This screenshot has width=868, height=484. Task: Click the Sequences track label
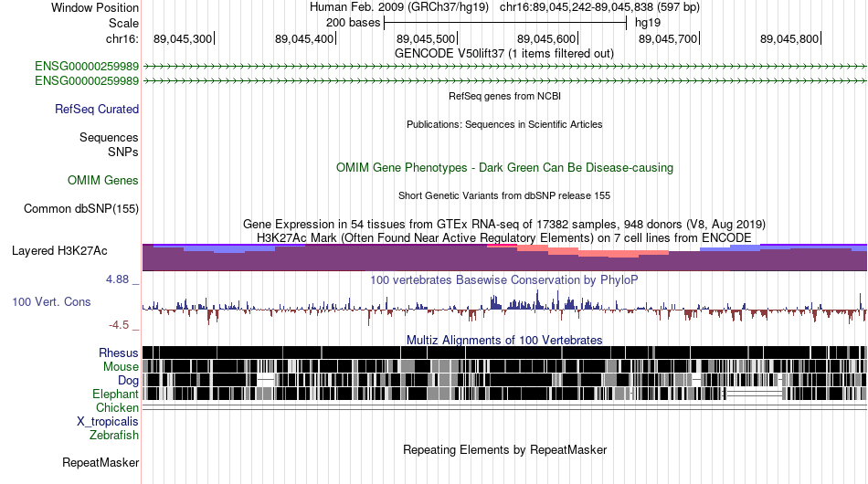pos(109,137)
